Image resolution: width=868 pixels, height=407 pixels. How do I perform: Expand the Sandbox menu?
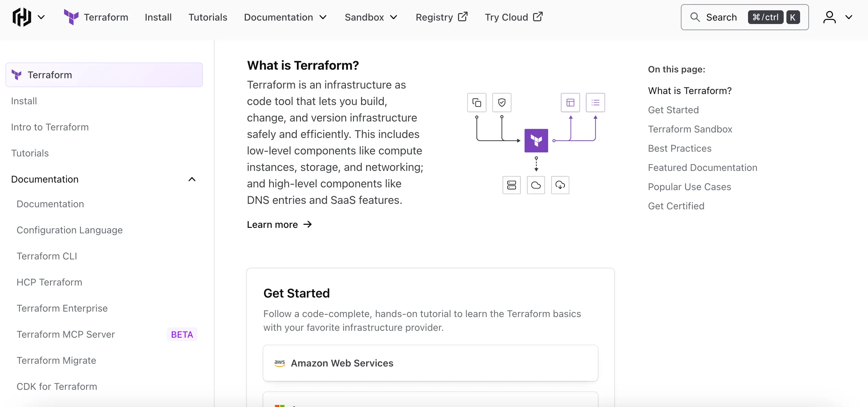[371, 17]
